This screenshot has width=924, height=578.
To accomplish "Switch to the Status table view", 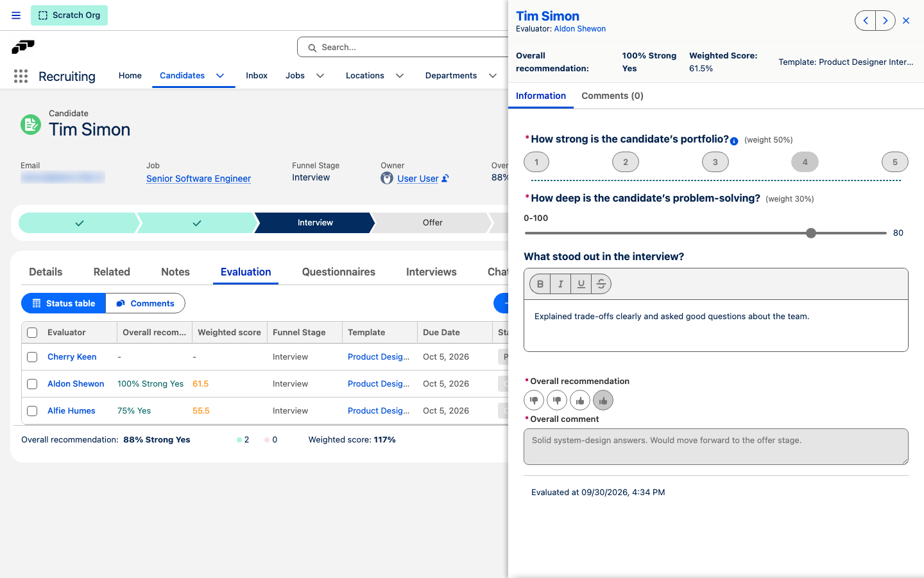I will pyautogui.click(x=64, y=303).
